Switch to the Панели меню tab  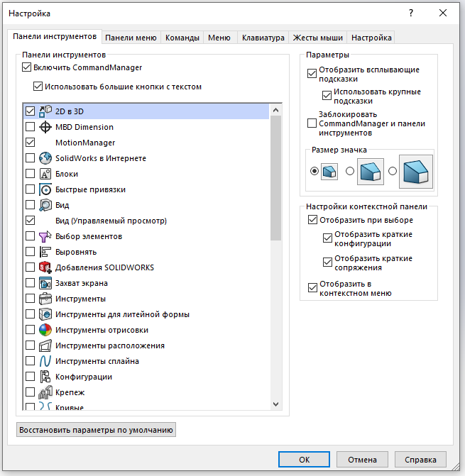131,38
